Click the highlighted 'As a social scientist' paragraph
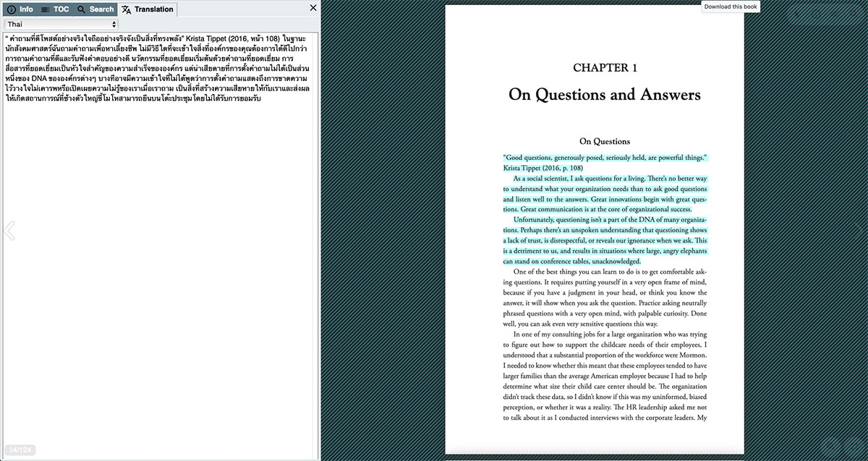This screenshot has height=461, width=868. pos(605,193)
